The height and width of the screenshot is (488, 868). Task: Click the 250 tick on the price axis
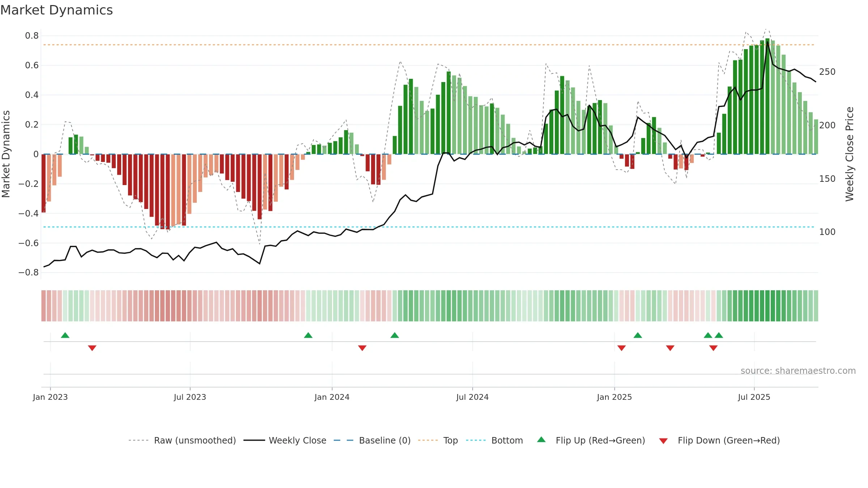pyautogui.click(x=827, y=72)
